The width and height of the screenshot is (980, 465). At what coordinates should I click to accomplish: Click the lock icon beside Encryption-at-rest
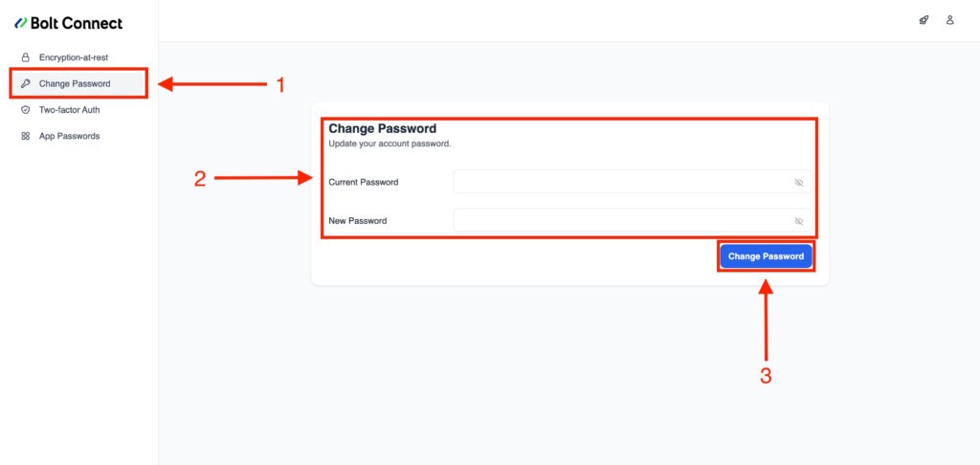coord(26,57)
